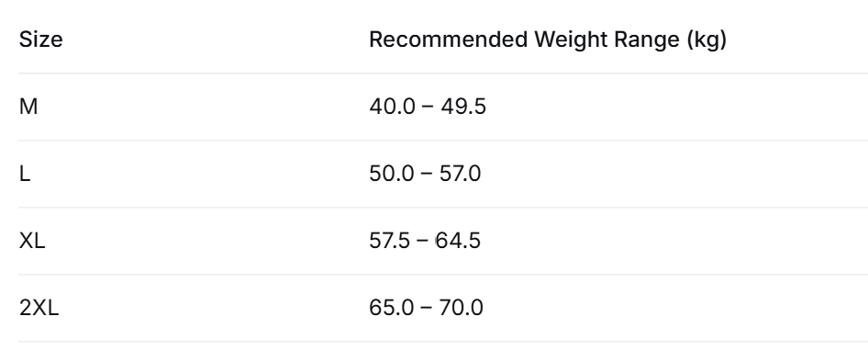The image size is (868, 362).
Task: Select the L size cell
Action: 25,174
